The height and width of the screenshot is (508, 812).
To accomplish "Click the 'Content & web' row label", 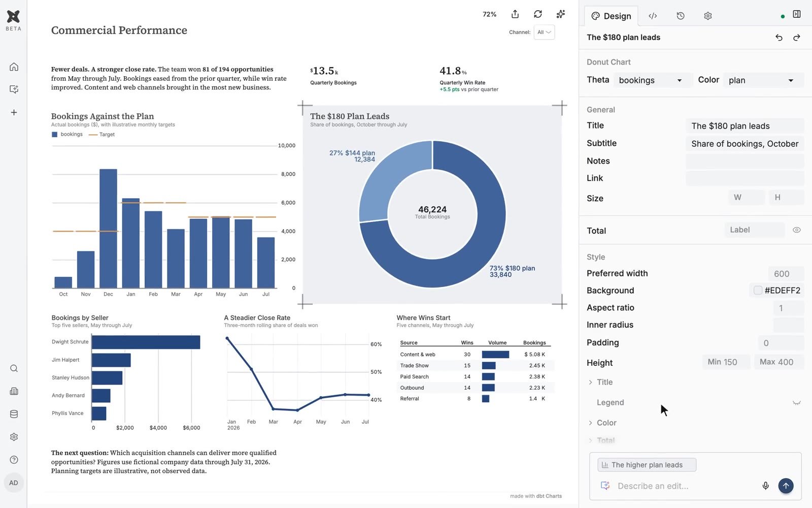I will 418,355.
